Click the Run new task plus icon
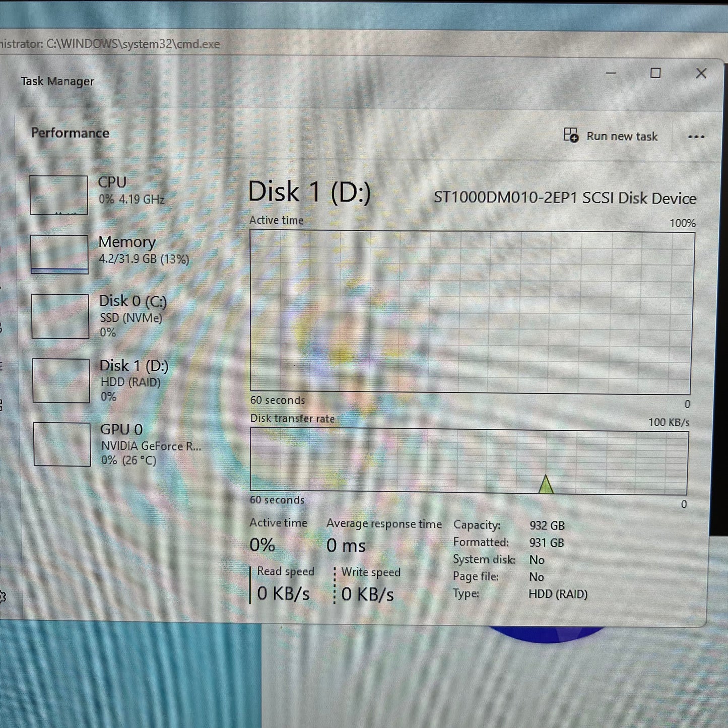 pyautogui.click(x=571, y=136)
